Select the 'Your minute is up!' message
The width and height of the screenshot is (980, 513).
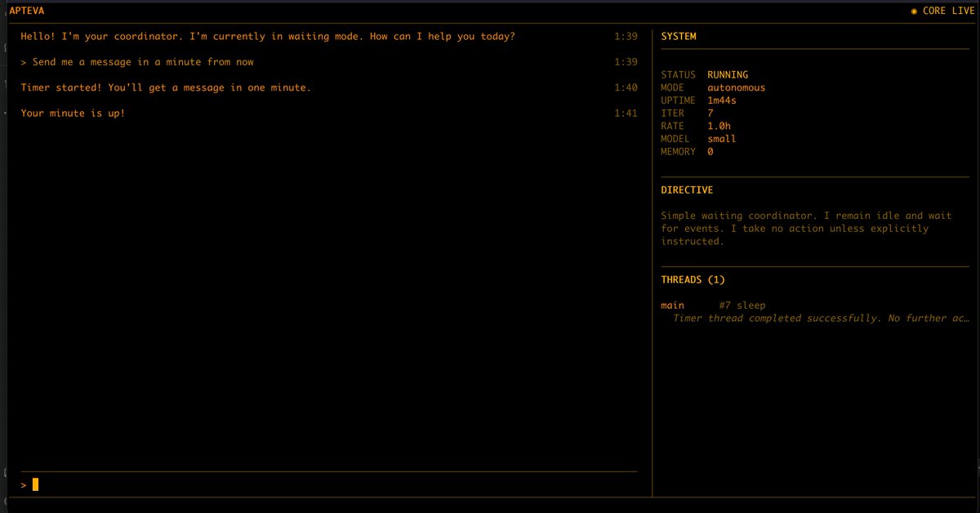point(73,113)
